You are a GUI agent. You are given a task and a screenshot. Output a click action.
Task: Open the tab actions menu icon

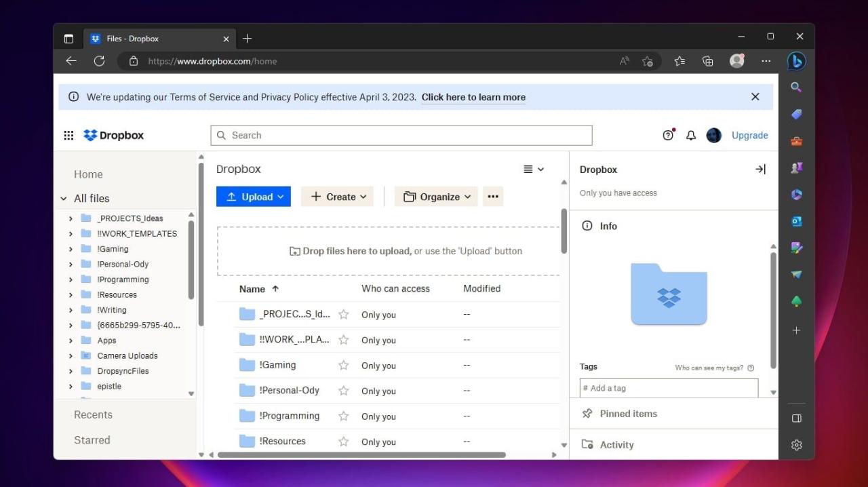point(68,39)
